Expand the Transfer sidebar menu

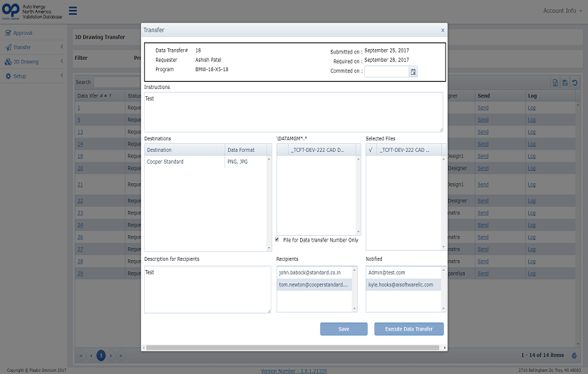tap(62, 47)
